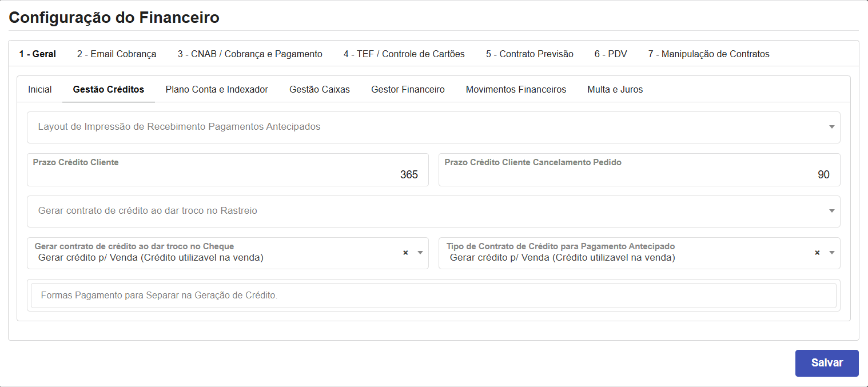Open the '7 - Manipulação de Contratos' tab
The image size is (868, 387).
click(708, 53)
